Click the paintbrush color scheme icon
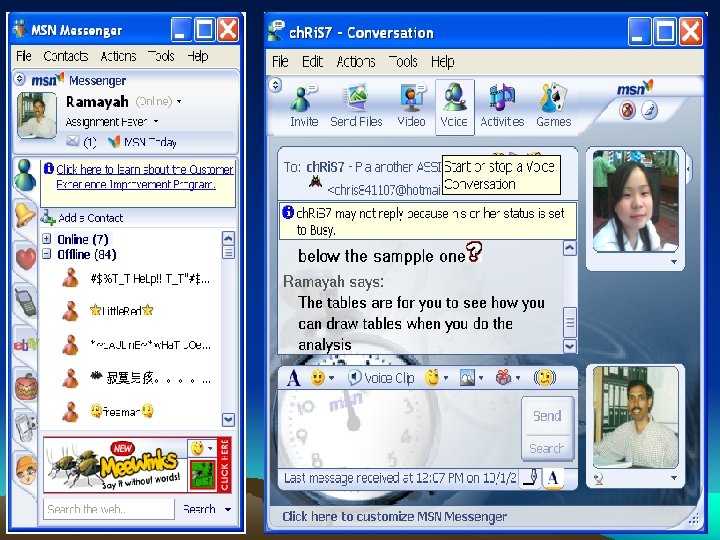This screenshot has height=540, width=720. pyautogui.click(x=649, y=110)
